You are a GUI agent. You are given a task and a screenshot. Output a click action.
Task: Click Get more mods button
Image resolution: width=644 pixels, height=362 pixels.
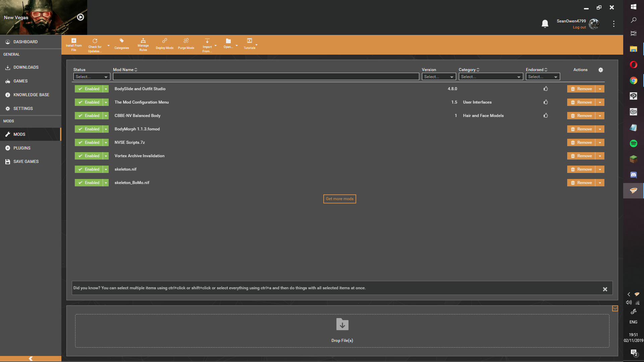coord(339,199)
